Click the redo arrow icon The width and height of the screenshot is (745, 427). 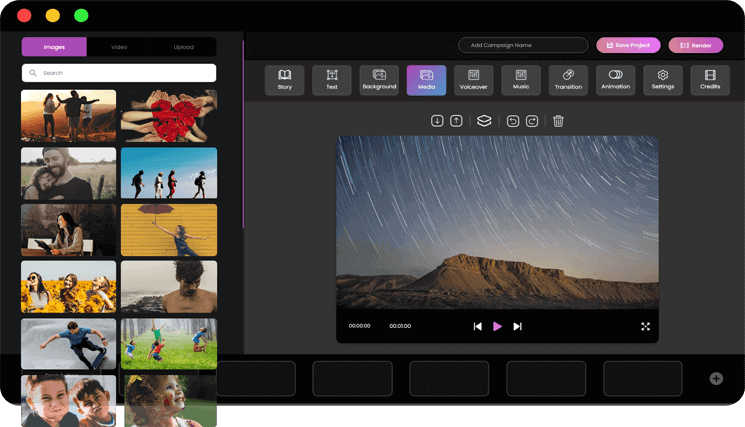click(x=532, y=121)
